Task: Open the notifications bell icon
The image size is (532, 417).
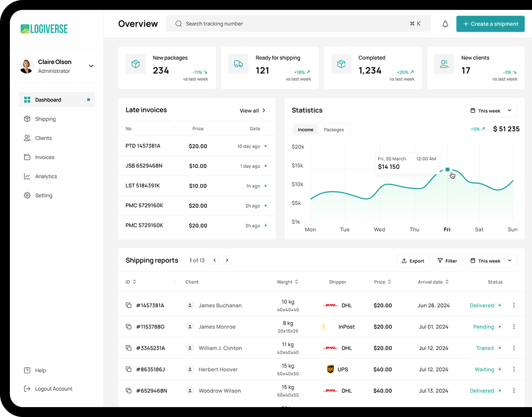Action: (x=445, y=24)
